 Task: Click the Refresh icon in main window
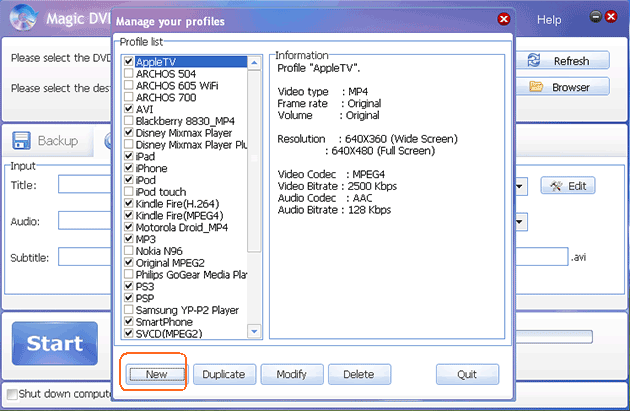pos(534,60)
